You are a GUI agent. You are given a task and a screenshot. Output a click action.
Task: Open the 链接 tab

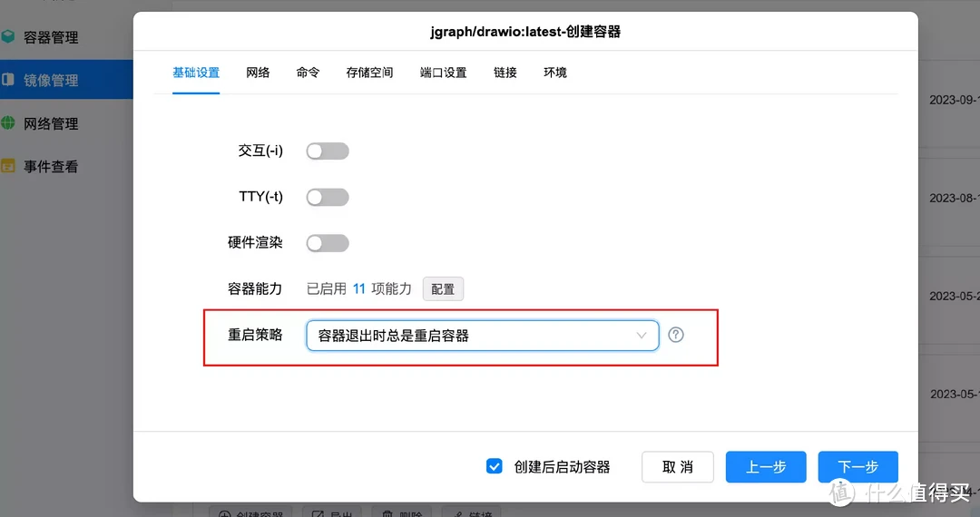coord(505,73)
